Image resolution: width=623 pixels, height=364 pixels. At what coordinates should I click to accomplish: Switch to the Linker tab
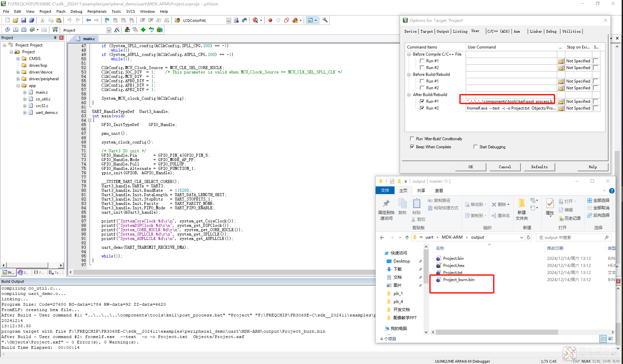[x=536, y=31]
